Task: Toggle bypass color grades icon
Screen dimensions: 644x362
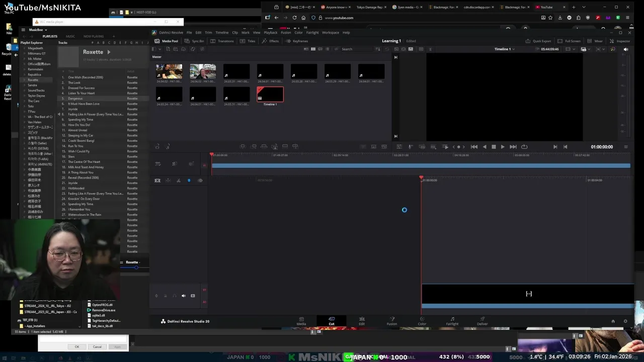Action: (x=612, y=49)
